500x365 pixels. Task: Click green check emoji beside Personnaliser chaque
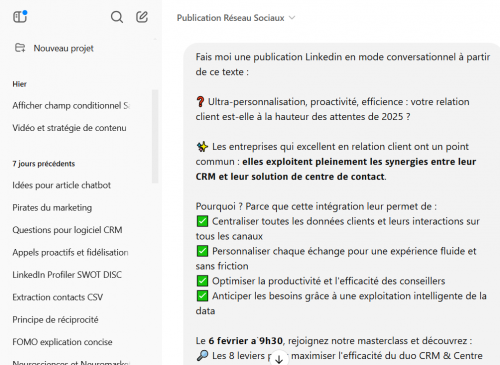tap(202, 251)
